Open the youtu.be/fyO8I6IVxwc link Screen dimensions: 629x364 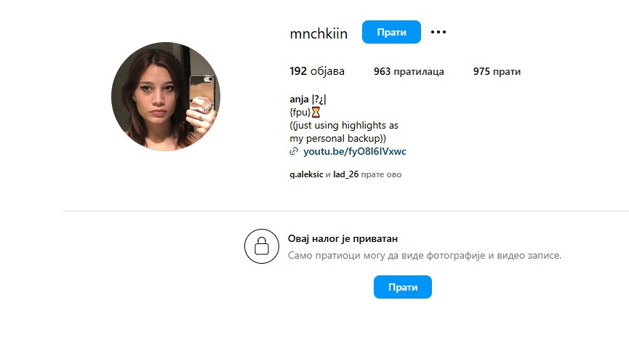355,152
